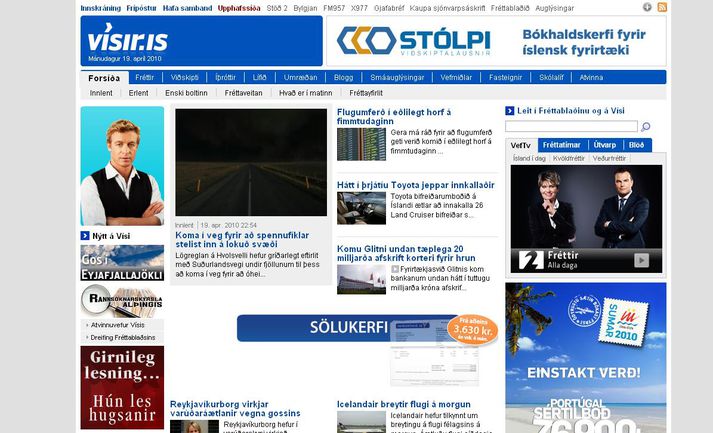Click the RSS feed icon
This screenshot has height=433, width=713.
(662, 7)
